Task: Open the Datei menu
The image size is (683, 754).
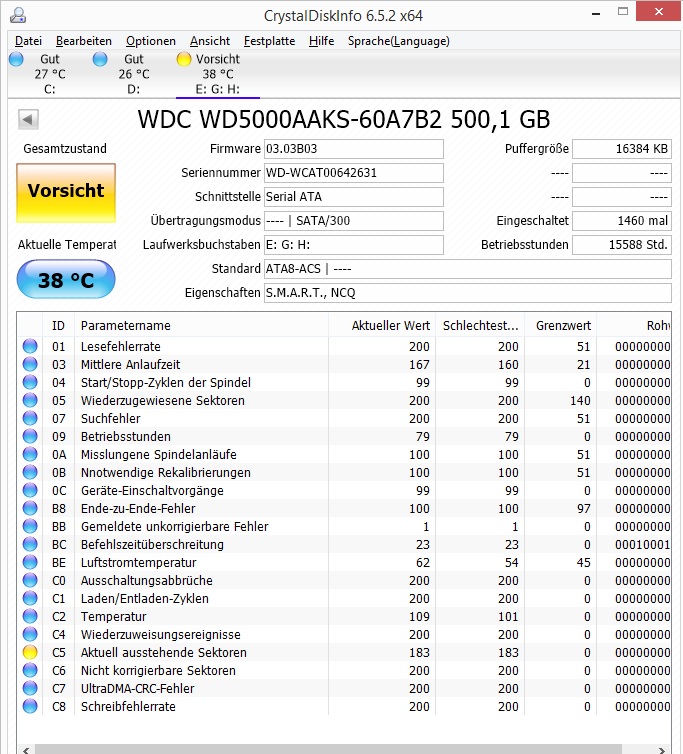Action: tap(28, 41)
